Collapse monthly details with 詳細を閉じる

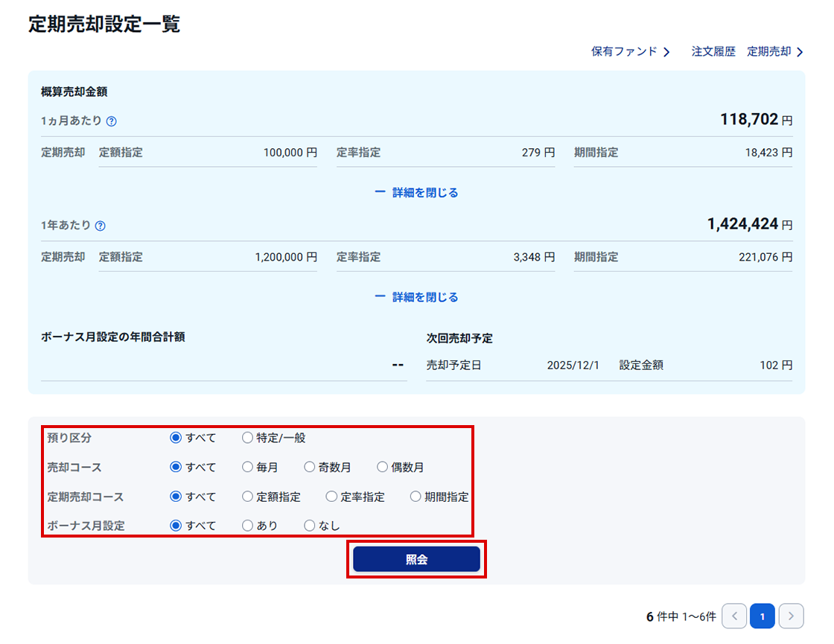pyautogui.click(x=417, y=193)
